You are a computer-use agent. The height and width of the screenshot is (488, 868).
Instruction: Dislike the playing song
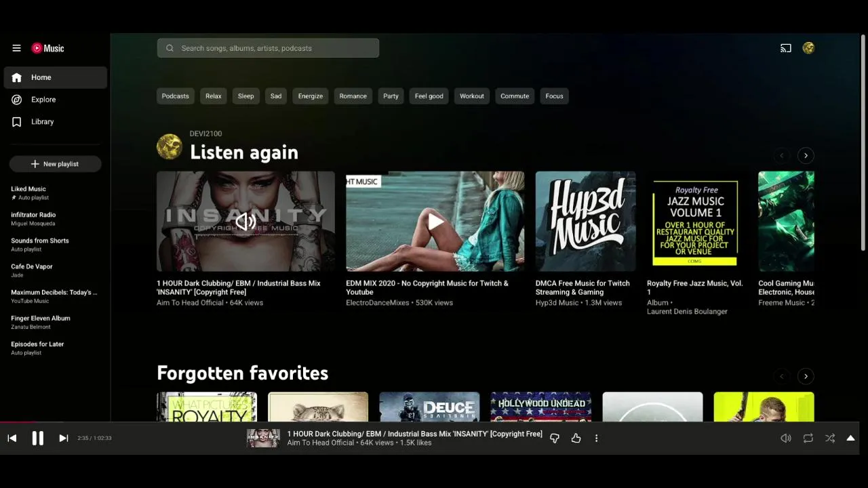point(554,439)
